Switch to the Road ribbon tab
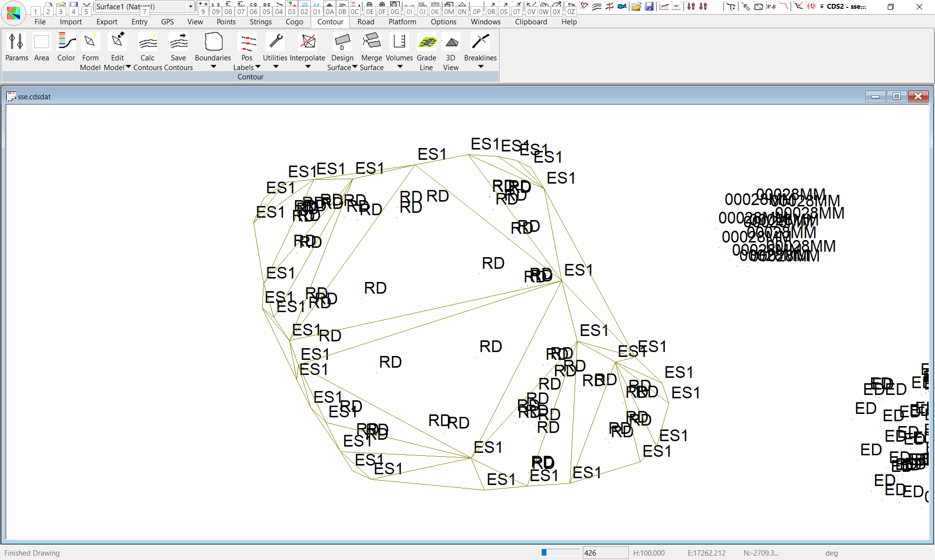935x560 pixels. pyautogui.click(x=366, y=22)
